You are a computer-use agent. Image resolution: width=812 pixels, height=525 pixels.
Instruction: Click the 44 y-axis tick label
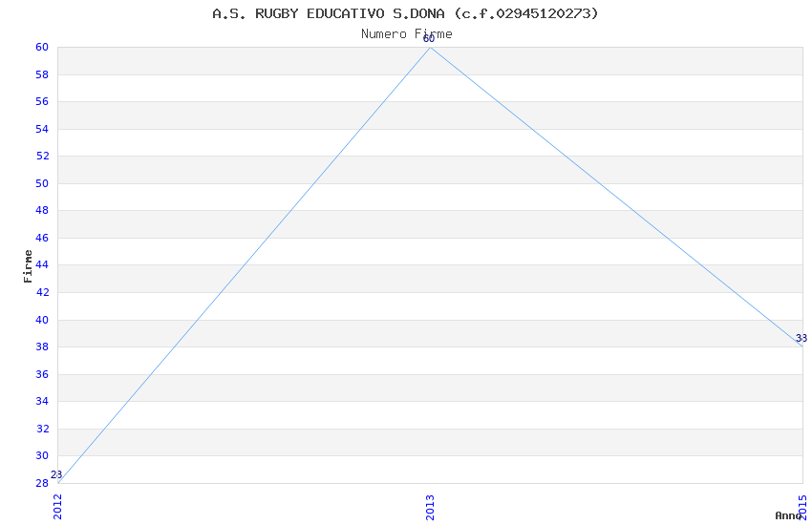click(42, 264)
